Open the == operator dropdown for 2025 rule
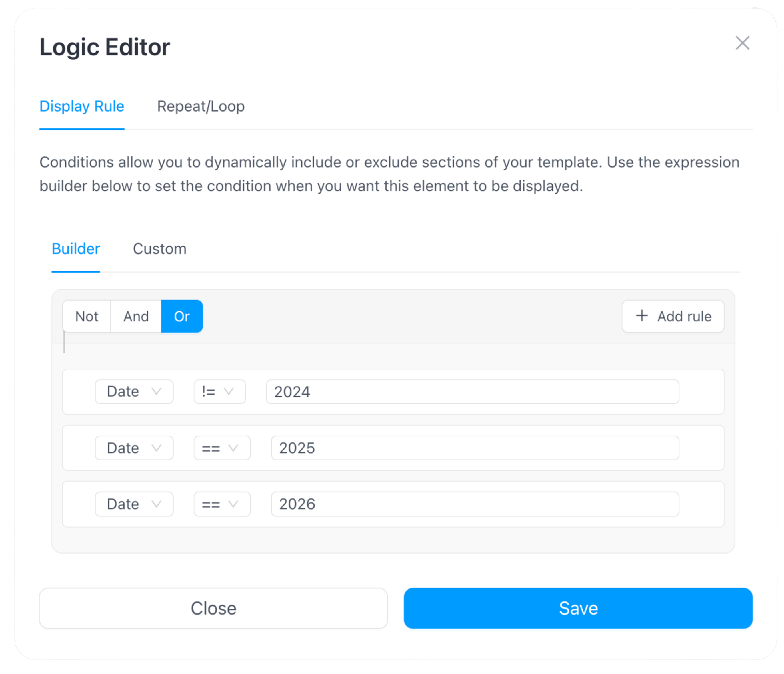Viewport: 784px width, 674px height. (x=222, y=448)
